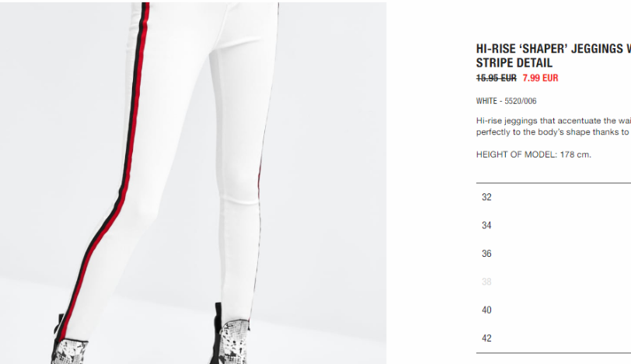Click the red sale price 7.99 EUR
The image size is (631, 364).
pyautogui.click(x=540, y=78)
